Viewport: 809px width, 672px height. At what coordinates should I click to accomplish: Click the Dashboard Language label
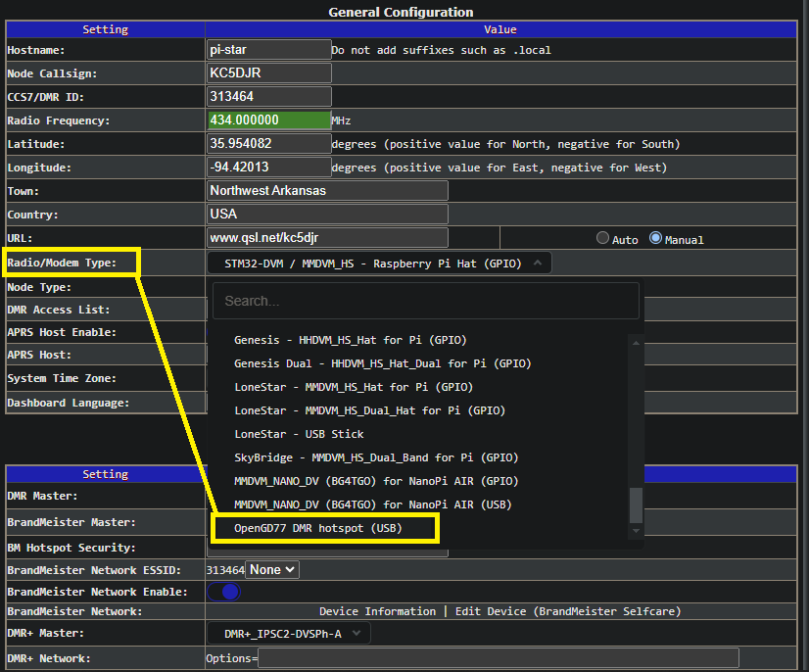tap(69, 403)
